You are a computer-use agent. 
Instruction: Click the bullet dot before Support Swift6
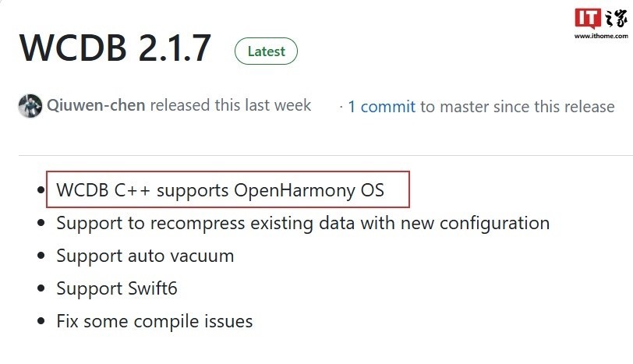pos(41,288)
